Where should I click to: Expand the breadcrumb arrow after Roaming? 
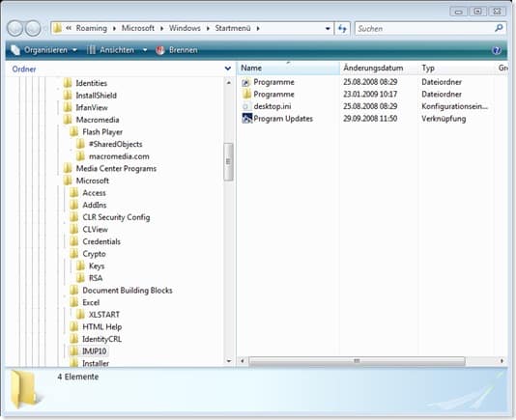(114, 29)
